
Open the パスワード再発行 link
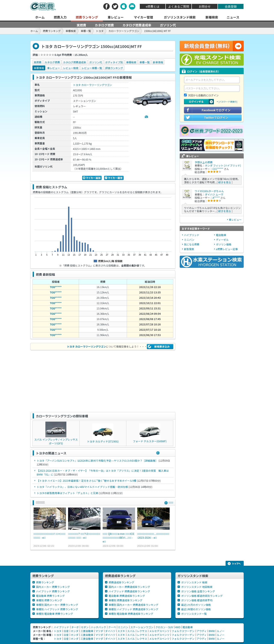pos(228,102)
